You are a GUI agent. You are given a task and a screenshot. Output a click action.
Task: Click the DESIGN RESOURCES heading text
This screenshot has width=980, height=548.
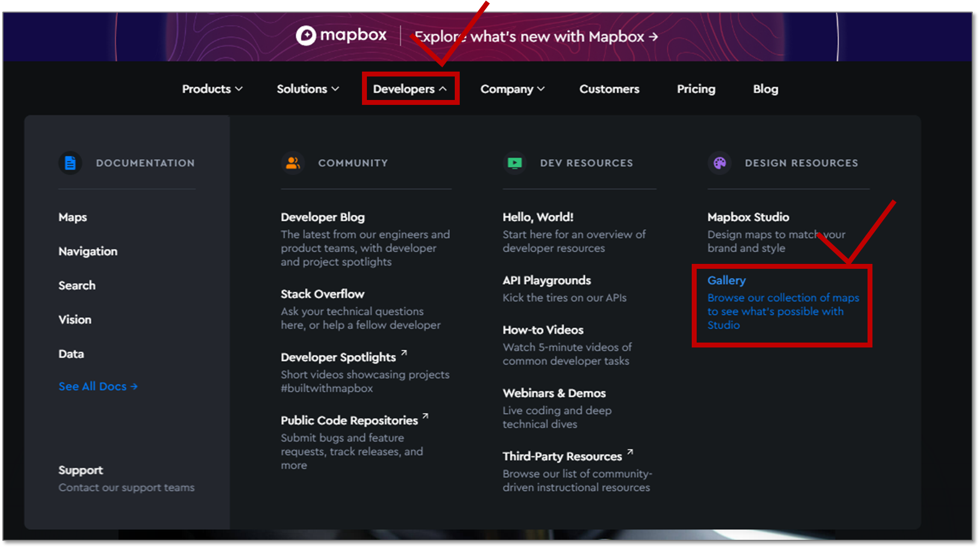click(x=801, y=163)
